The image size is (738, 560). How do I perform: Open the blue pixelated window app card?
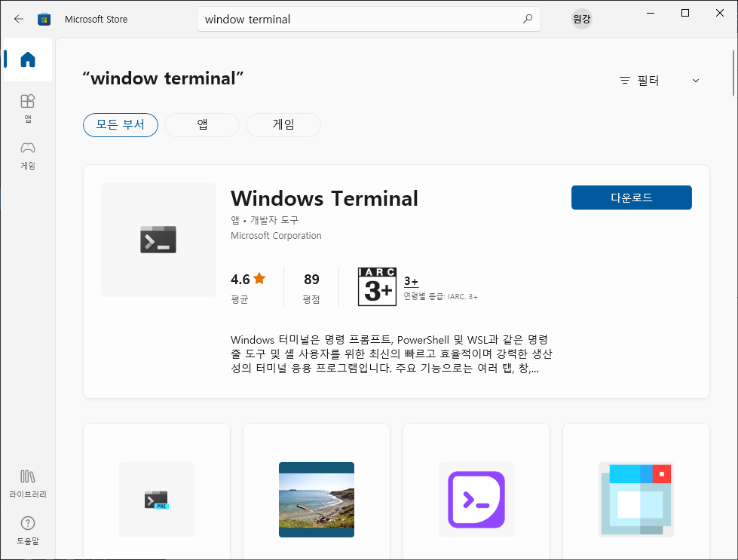[x=636, y=491]
